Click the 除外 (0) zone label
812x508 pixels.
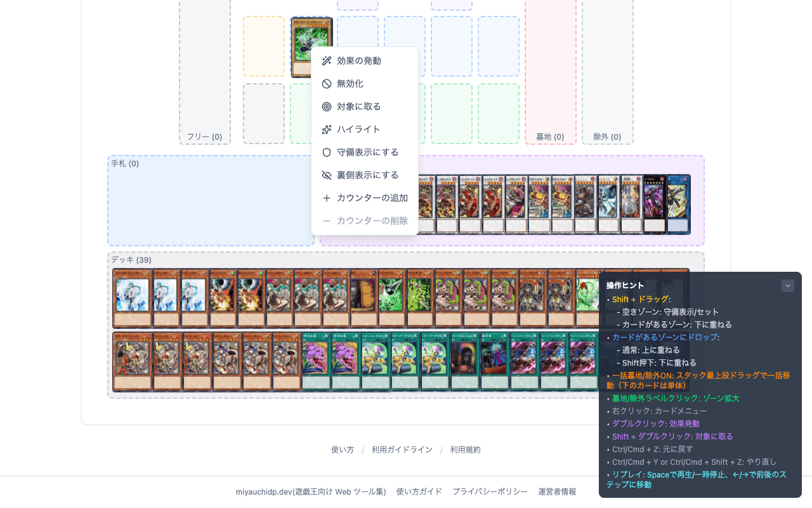click(607, 137)
